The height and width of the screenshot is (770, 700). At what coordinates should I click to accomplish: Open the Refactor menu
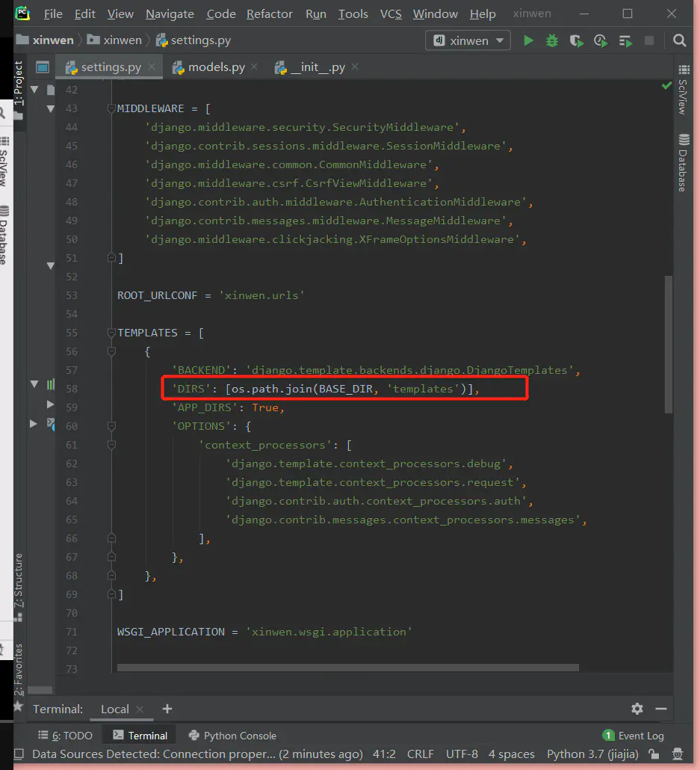point(270,13)
